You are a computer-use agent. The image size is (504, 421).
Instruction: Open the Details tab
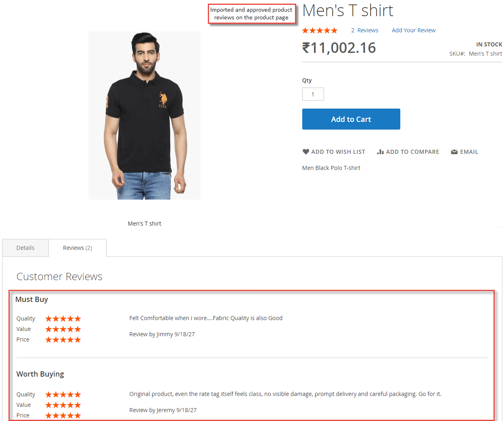[x=25, y=248]
